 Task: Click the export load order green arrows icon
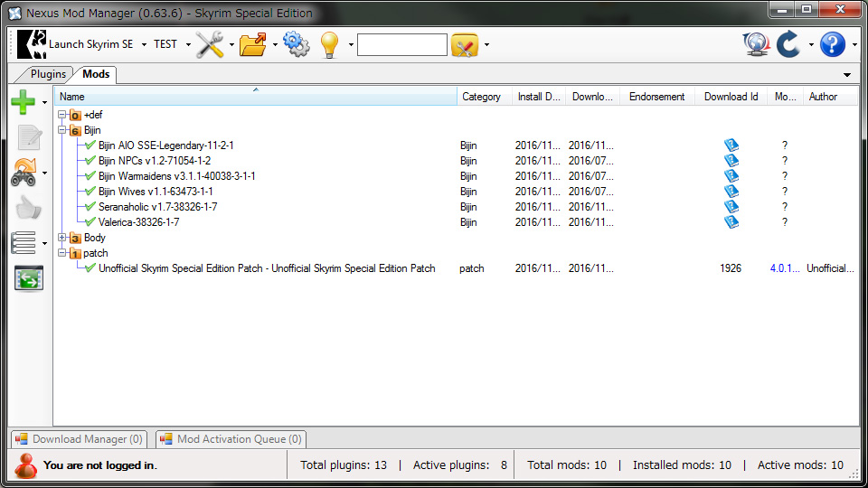coord(28,278)
